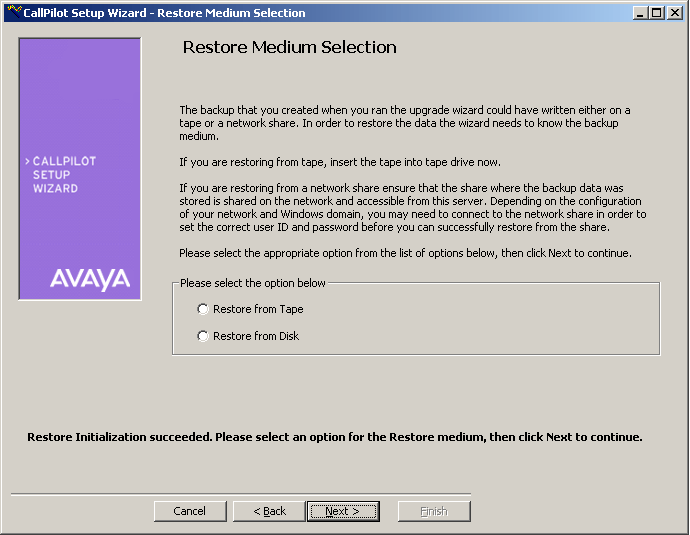
Task: Click the 'If you are restoring from tape' sentence
Action: tap(340, 162)
